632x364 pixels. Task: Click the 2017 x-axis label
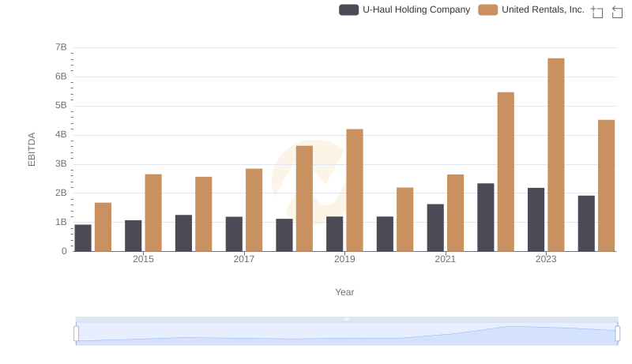tap(244, 259)
